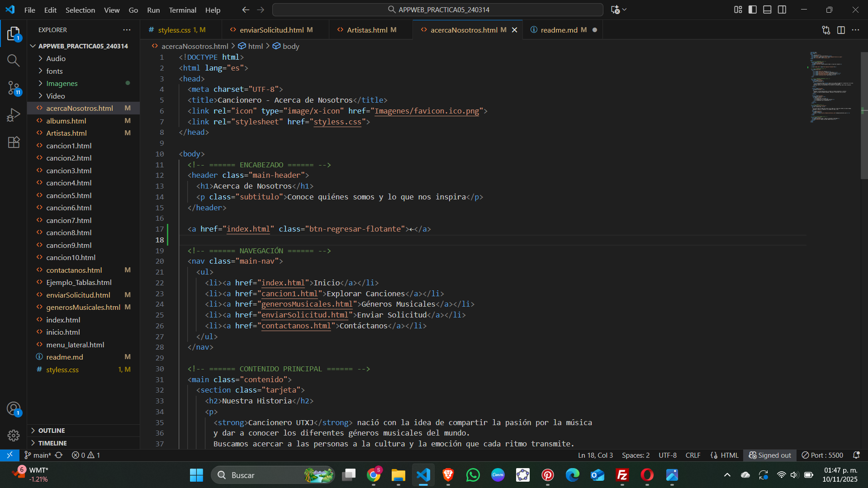
Task: Click the main* branch indicator
Action: coord(38,455)
